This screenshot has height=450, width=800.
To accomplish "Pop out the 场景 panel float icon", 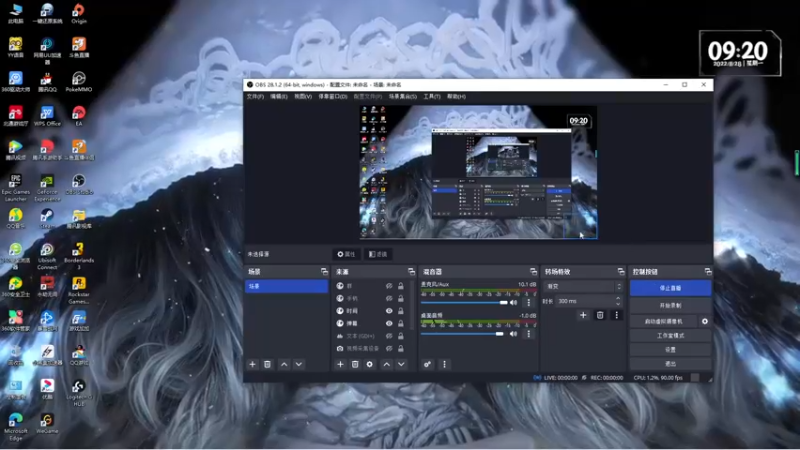I will click(324, 271).
